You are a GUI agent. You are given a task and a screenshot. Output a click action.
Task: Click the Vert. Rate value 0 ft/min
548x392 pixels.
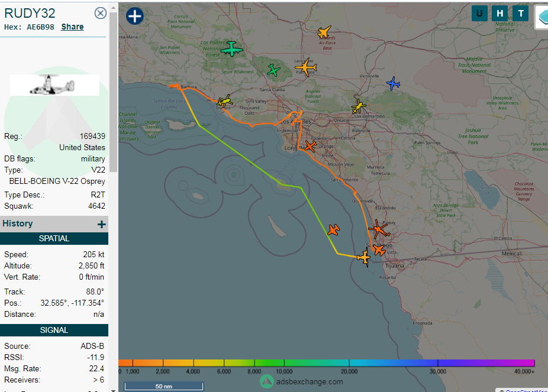coord(92,277)
